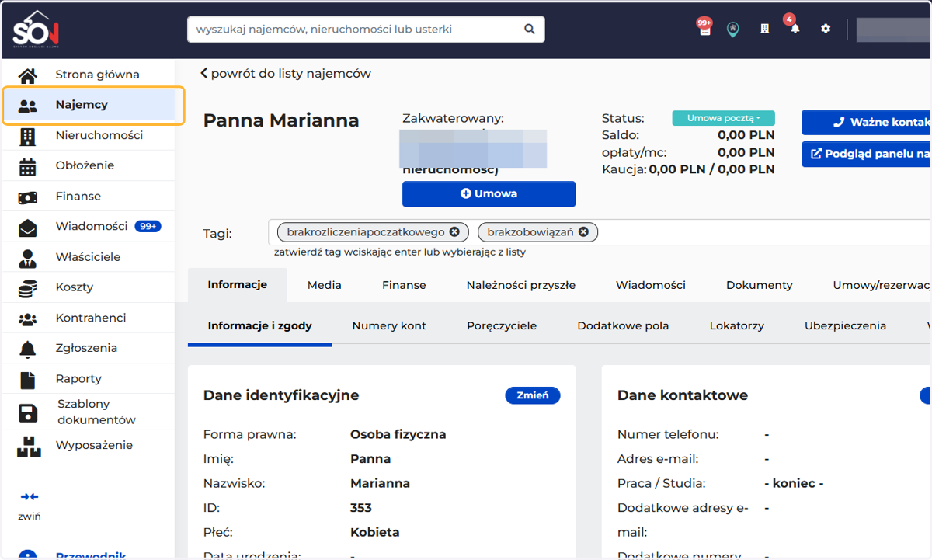Click the Finanse banknote icon

(x=27, y=197)
